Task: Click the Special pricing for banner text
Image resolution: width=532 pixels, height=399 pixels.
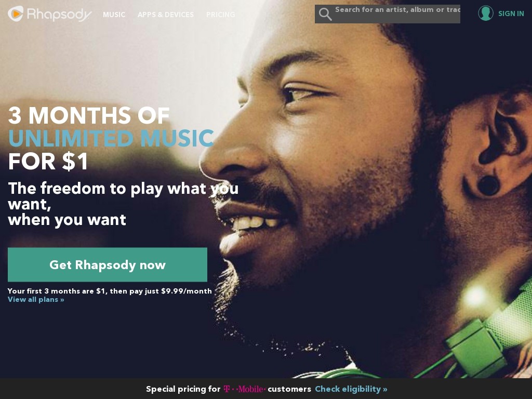Action: pos(183,389)
